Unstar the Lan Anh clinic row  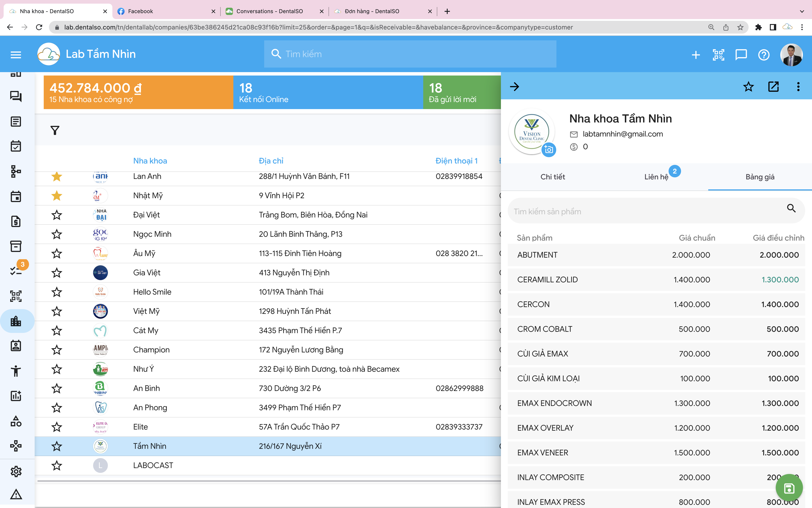coord(57,176)
